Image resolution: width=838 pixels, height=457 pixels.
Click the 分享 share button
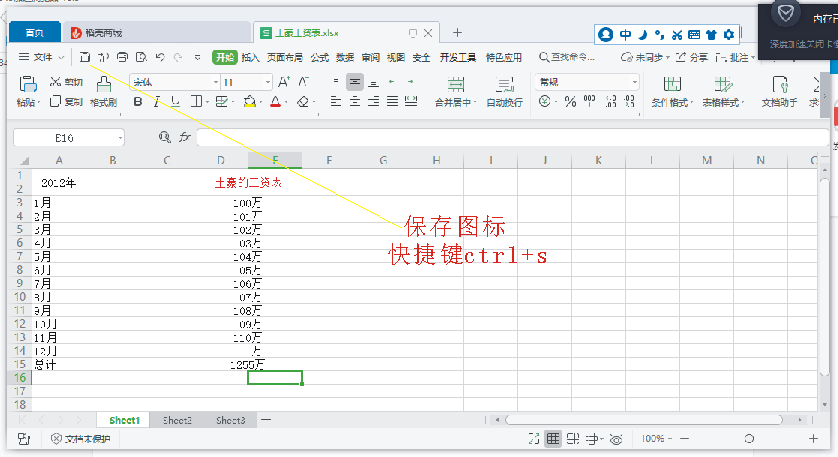(x=692, y=57)
